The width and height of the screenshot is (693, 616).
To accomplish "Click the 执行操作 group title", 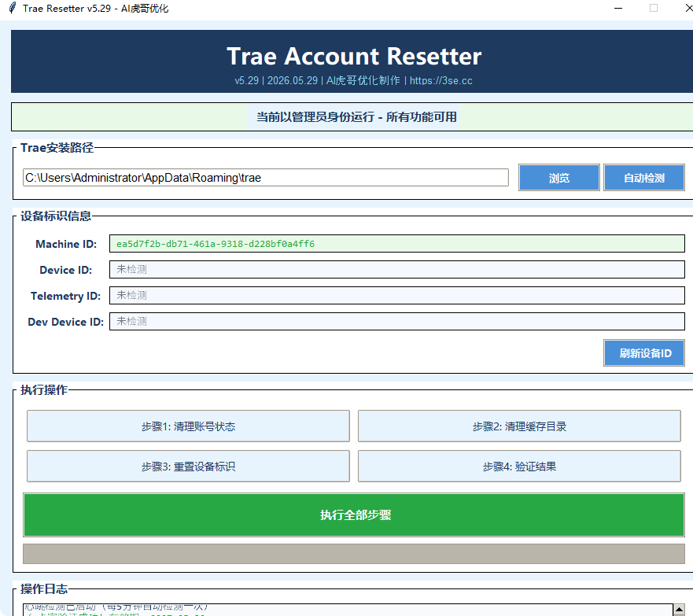I will tap(44, 389).
